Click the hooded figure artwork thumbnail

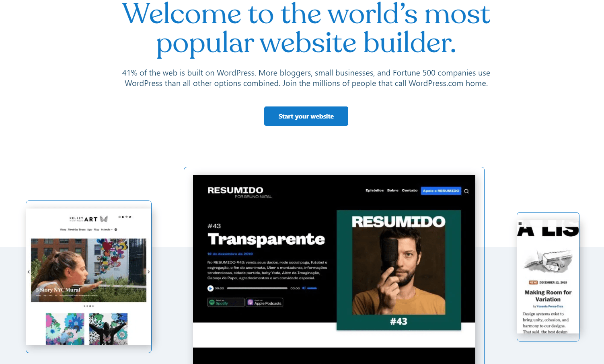click(108, 329)
